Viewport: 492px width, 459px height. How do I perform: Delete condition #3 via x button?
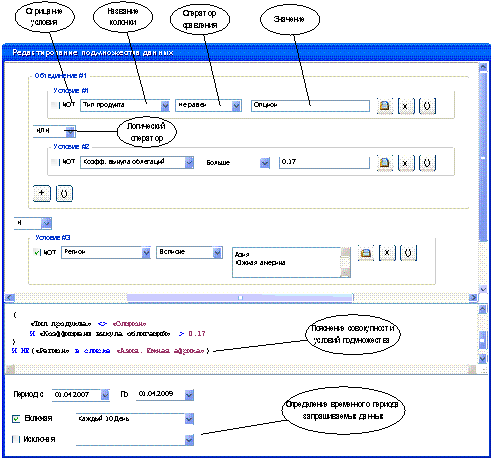387,253
